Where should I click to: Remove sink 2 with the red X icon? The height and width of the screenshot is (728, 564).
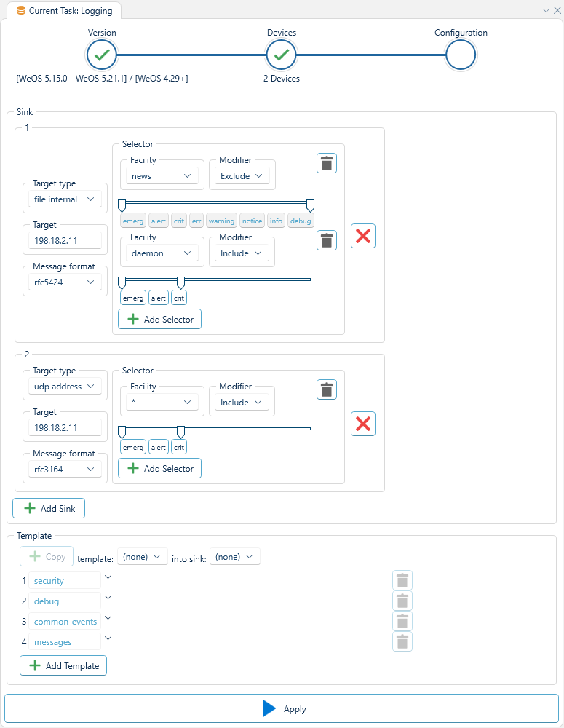pos(362,423)
